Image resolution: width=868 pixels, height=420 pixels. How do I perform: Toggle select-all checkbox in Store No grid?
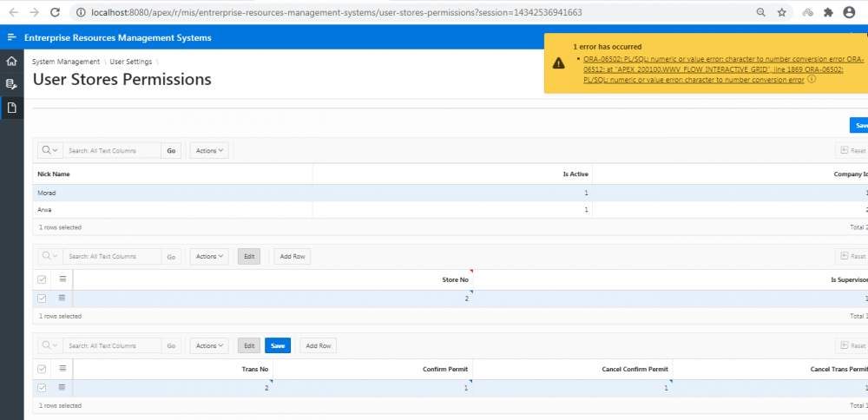click(43, 279)
